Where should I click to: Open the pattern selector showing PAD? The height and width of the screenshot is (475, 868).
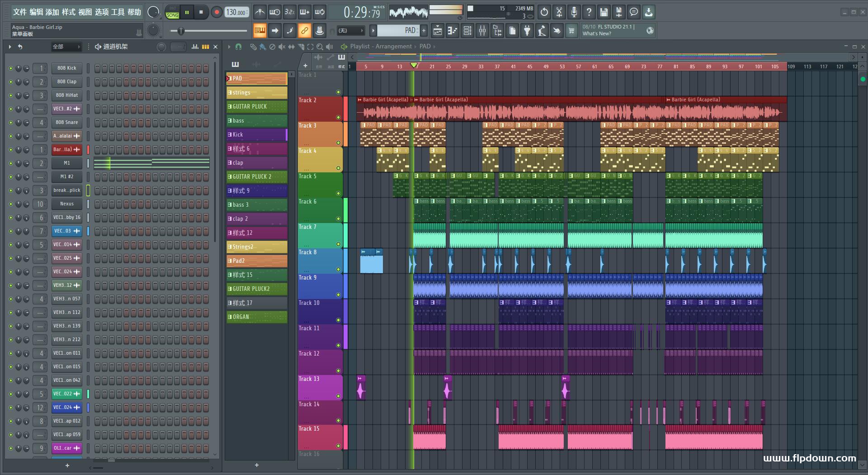tap(398, 30)
